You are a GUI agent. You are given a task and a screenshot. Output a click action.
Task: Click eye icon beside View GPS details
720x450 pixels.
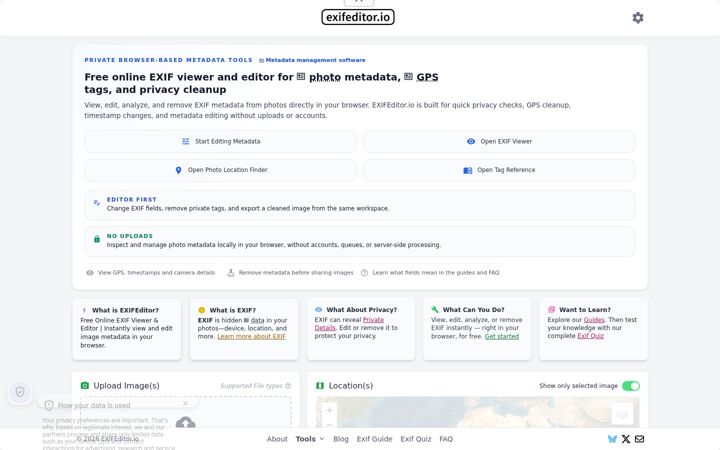point(90,273)
